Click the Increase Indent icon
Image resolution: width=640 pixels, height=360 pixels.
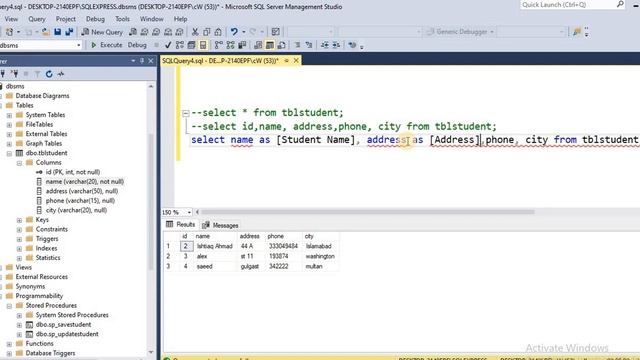336,45
